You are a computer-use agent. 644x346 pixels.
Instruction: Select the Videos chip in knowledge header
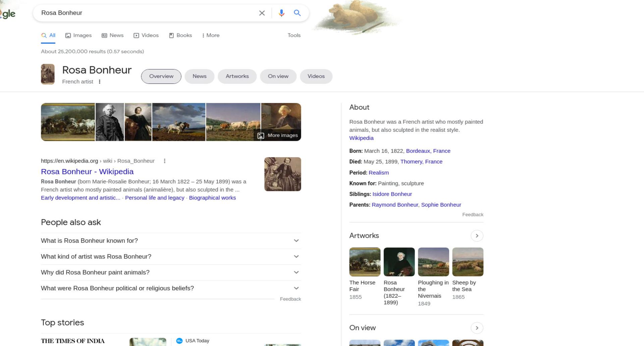pos(316,76)
